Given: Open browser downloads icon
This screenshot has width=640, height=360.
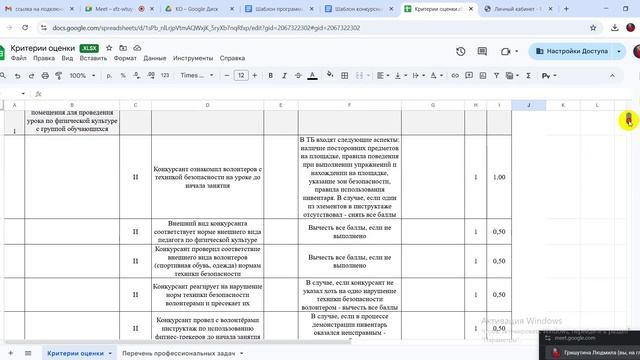Looking at the screenshot, I should (614, 28).
